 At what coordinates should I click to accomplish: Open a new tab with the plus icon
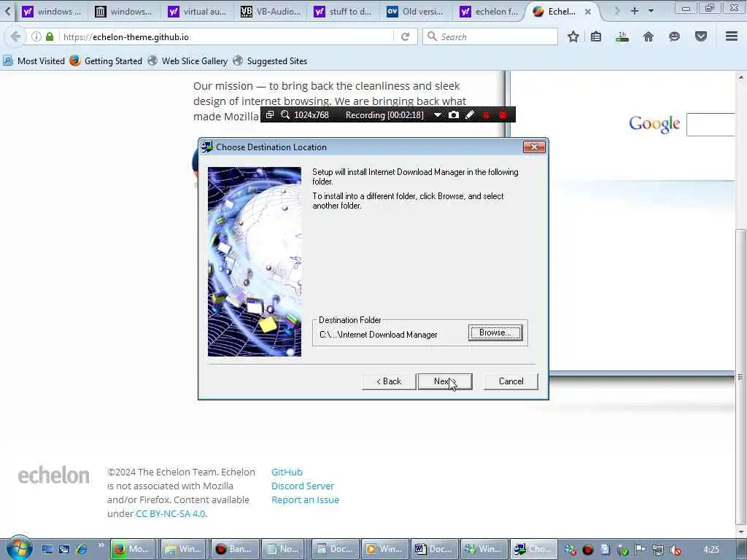635,10
